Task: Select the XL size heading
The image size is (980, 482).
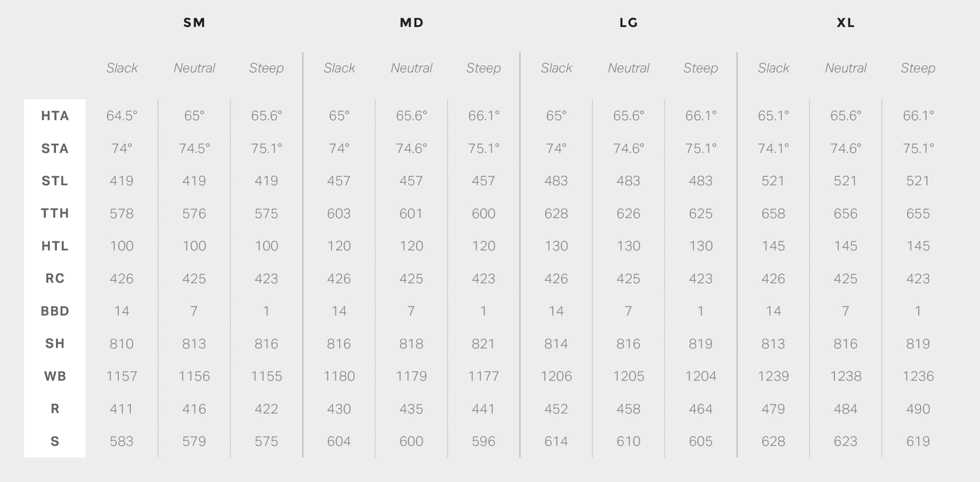Action: (x=846, y=22)
